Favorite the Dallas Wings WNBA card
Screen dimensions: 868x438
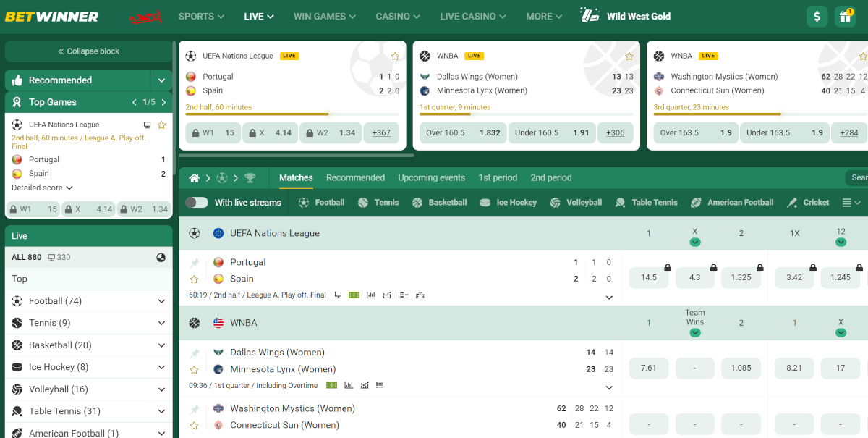point(629,56)
